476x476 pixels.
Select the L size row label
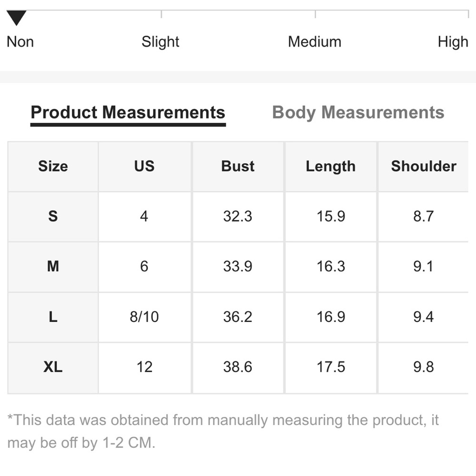tap(53, 317)
